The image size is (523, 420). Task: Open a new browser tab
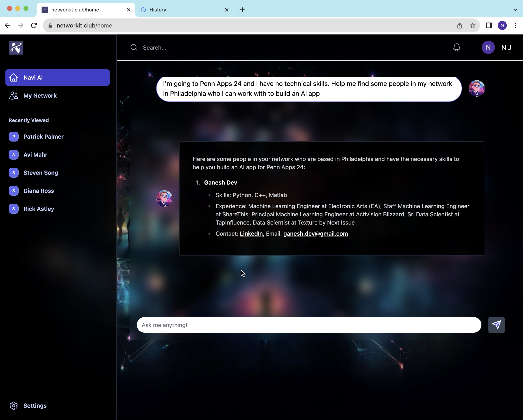pos(242,10)
